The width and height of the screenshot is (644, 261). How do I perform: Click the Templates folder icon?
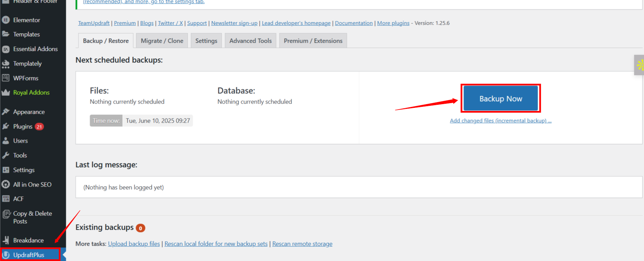click(6, 34)
